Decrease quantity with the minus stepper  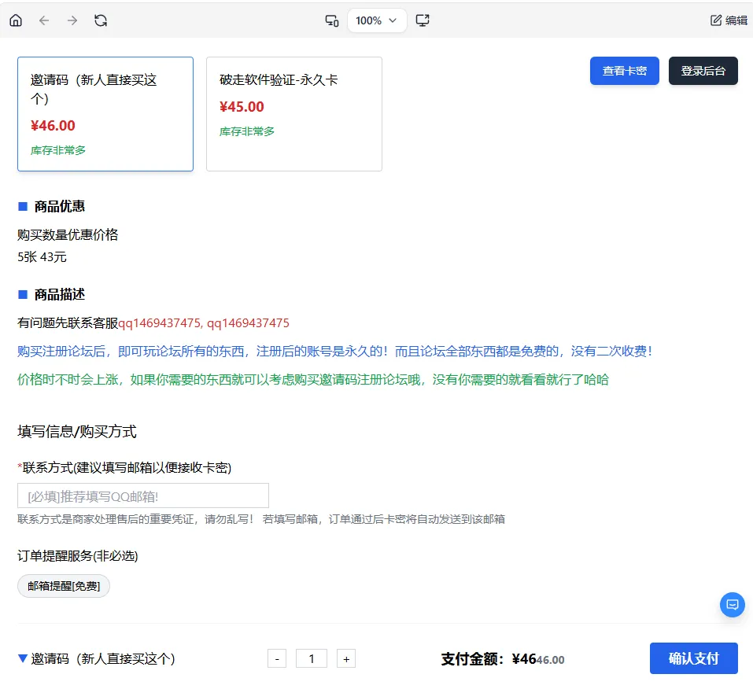click(277, 658)
